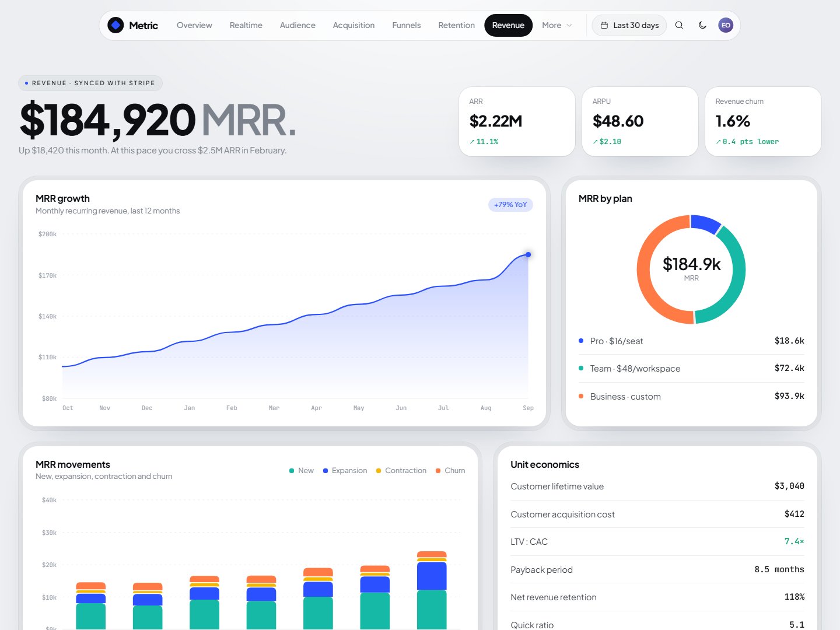Click the blue Pro donut segment
The height and width of the screenshot is (630, 840).
pyautogui.click(x=707, y=223)
